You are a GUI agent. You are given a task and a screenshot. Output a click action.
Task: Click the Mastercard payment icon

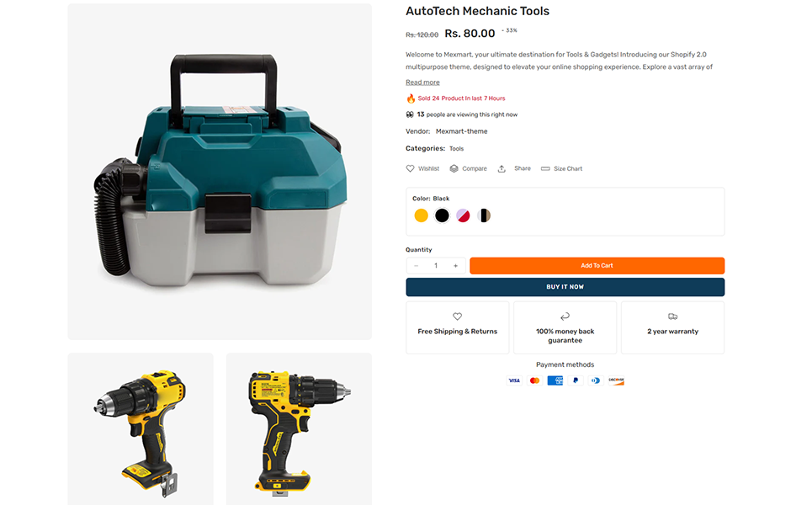click(x=534, y=380)
